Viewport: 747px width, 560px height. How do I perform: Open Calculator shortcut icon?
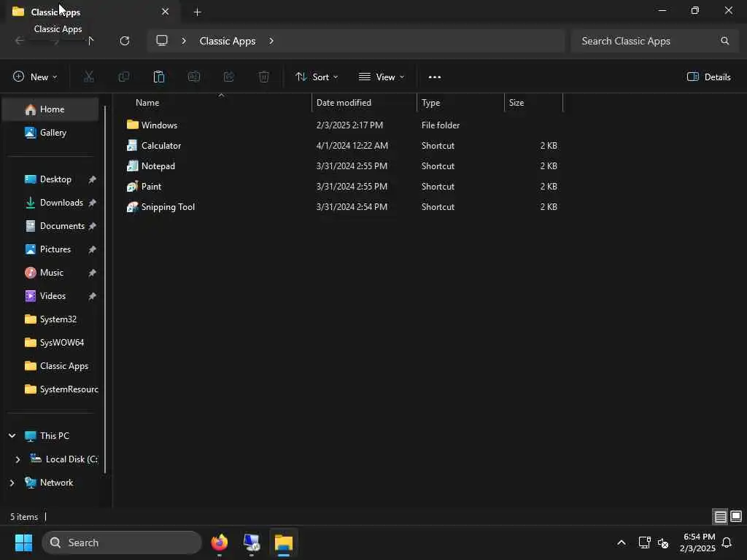pos(132,146)
